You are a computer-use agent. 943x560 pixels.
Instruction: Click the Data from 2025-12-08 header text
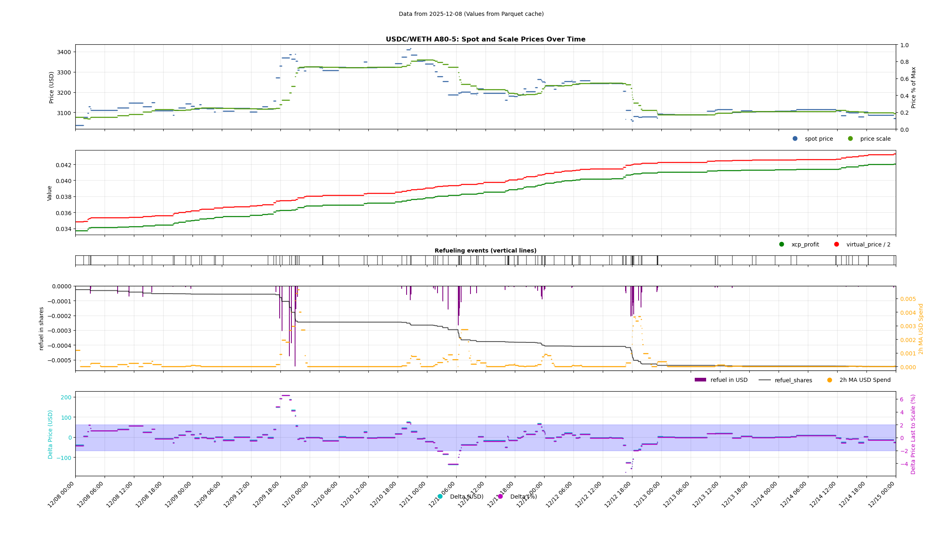pyautogui.click(x=471, y=14)
